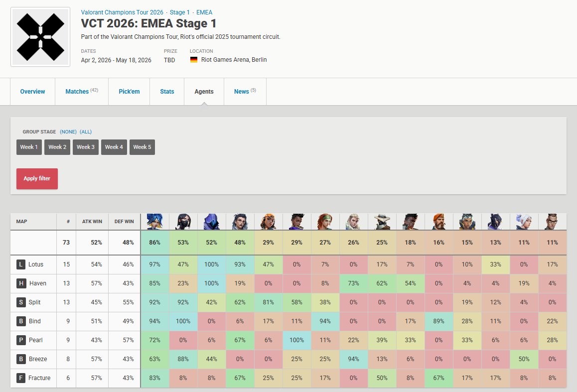Toggle the Week 5 filter
Screen dimensions: 577x392
(x=142, y=147)
